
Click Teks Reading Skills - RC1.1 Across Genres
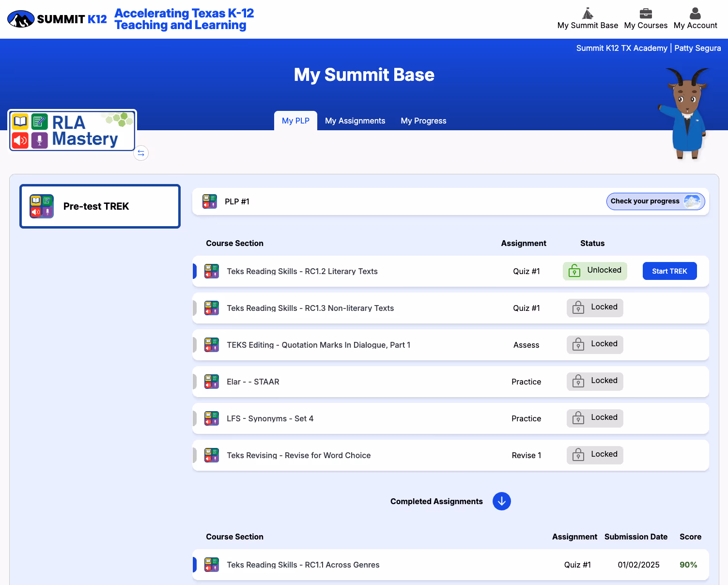click(x=303, y=565)
